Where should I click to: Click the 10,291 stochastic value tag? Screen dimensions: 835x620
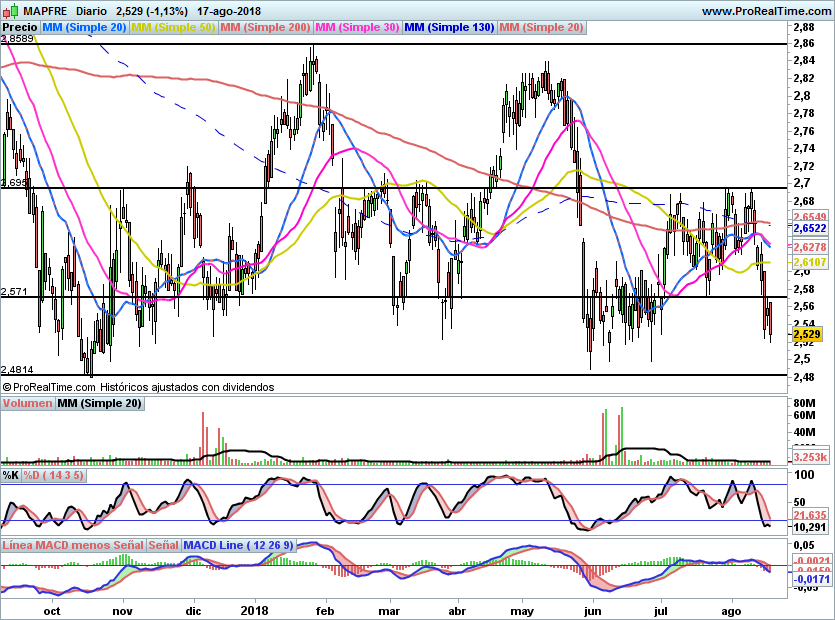click(809, 527)
